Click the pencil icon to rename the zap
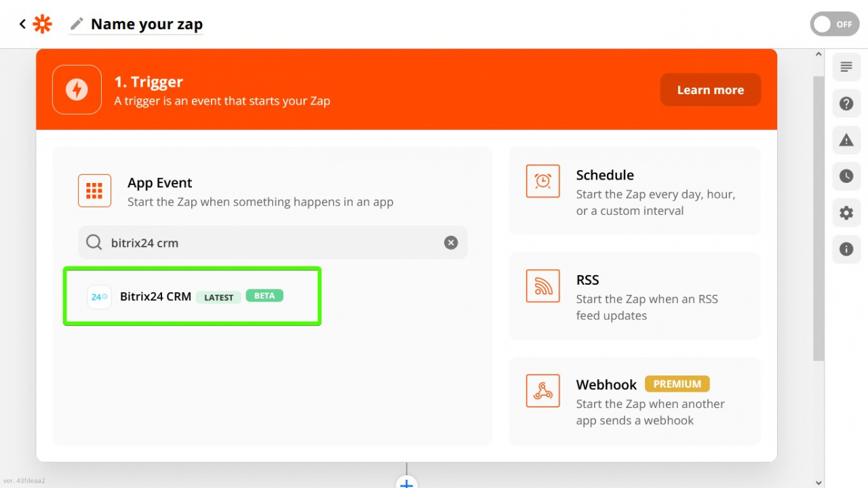 pyautogui.click(x=77, y=24)
